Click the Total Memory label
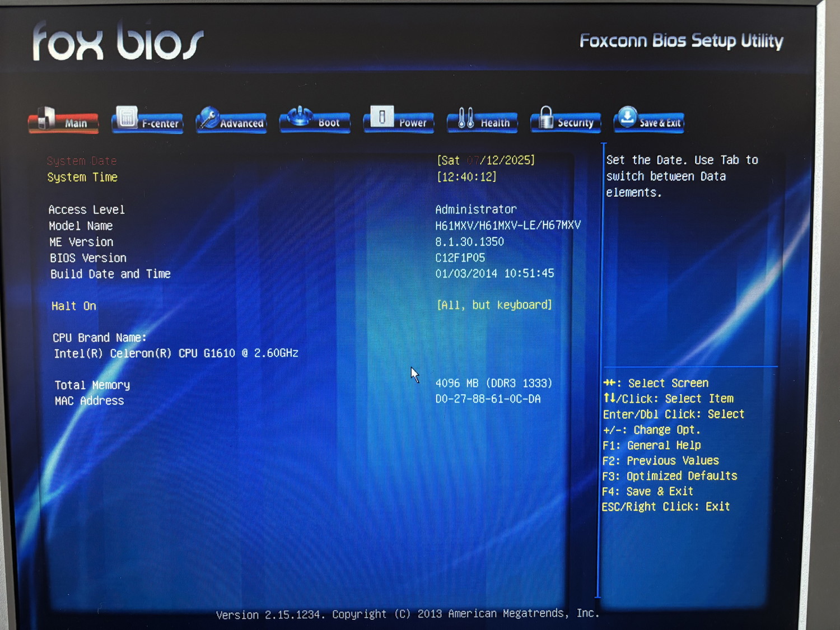Screen dimensions: 840x630 pos(92,385)
